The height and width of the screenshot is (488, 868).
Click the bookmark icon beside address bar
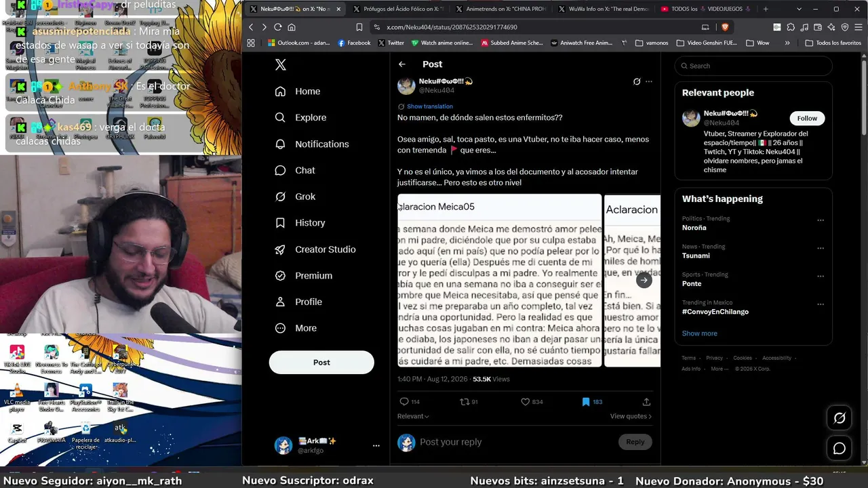click(x=359, y=27)
